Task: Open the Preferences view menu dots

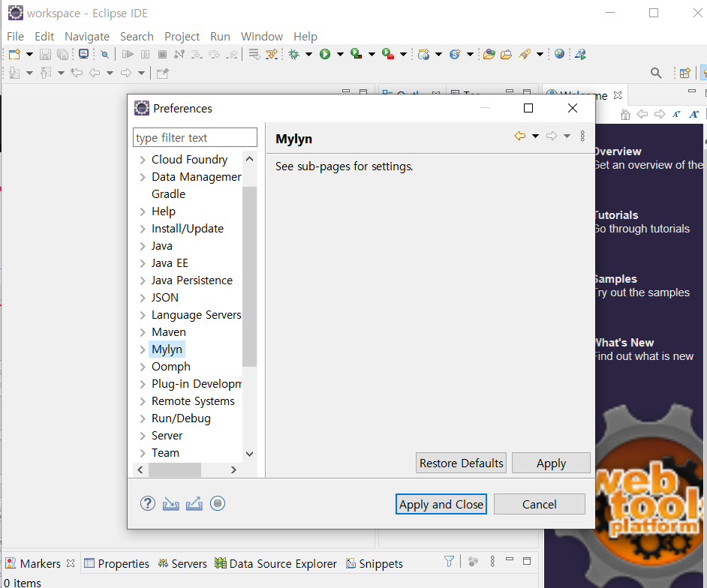Action: tap(582, 136)
